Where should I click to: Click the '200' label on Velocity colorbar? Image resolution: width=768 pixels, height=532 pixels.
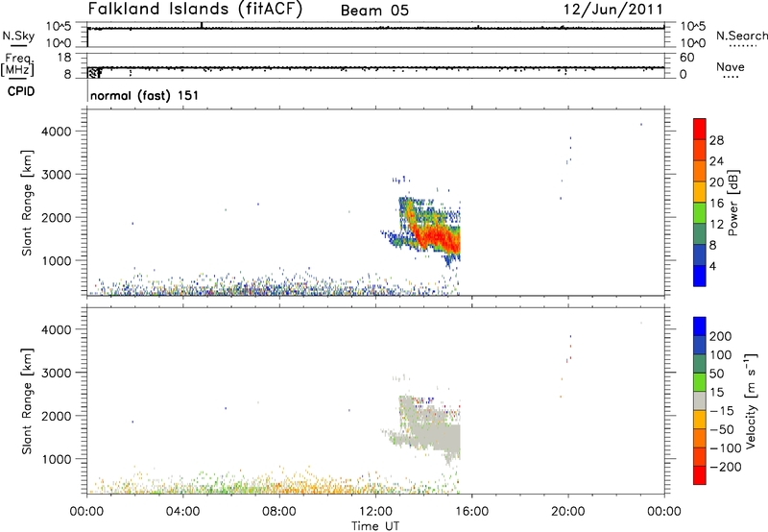721,336
